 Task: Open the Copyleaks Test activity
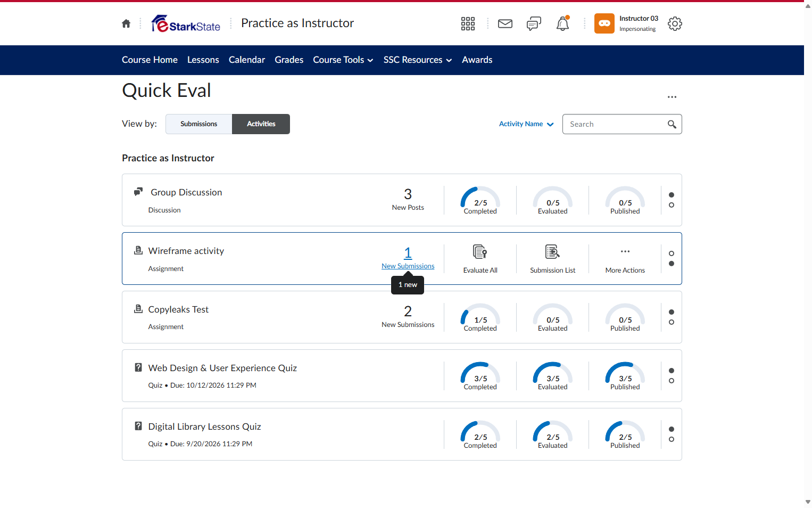tap(178, 309)
